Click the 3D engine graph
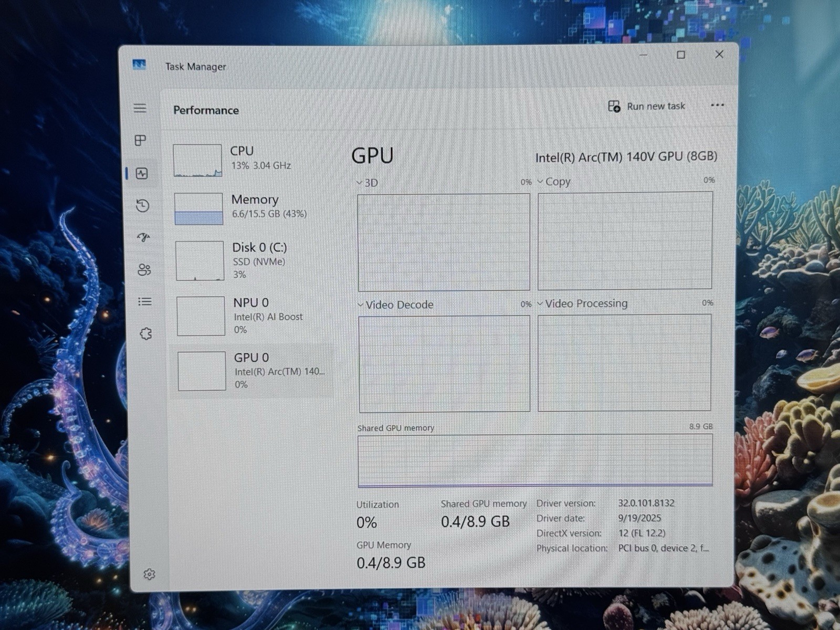Viewport: 840px width, 630px height. tap(444, 243)
